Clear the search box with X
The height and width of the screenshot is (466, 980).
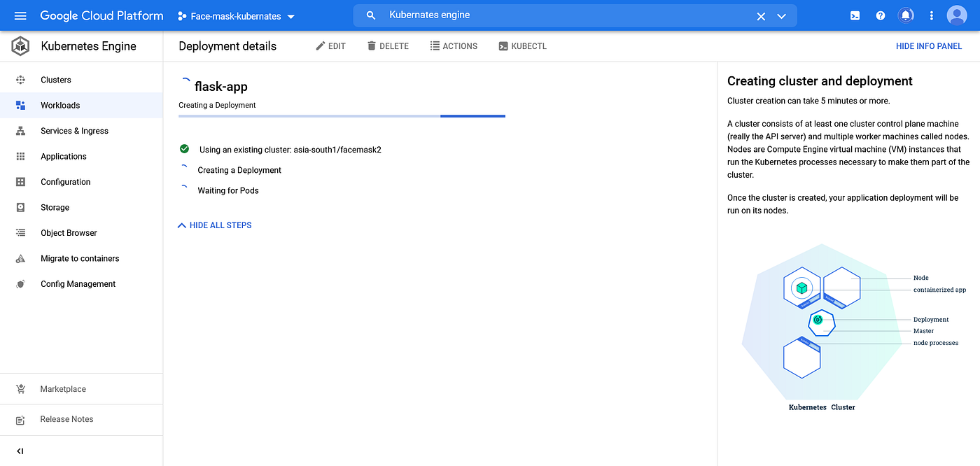coord(761,16)
